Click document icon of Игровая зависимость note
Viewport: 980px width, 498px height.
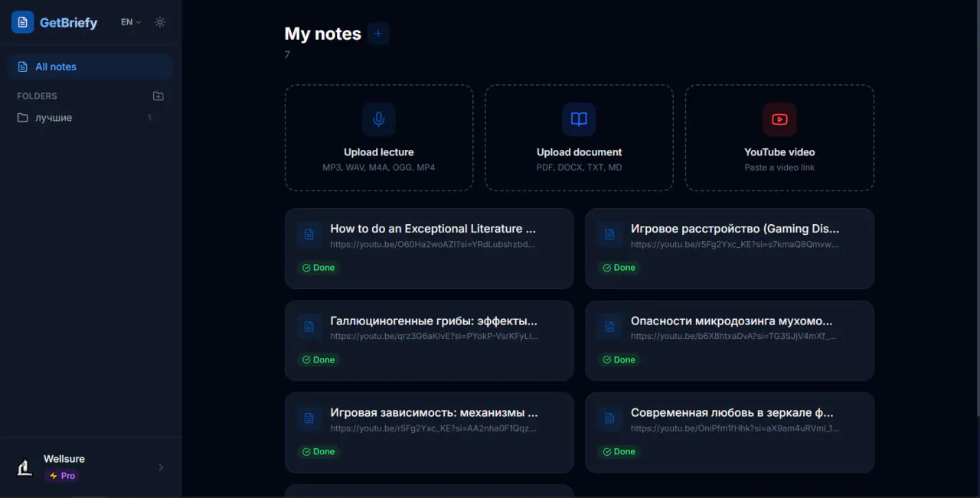click(x=309, y=418)
